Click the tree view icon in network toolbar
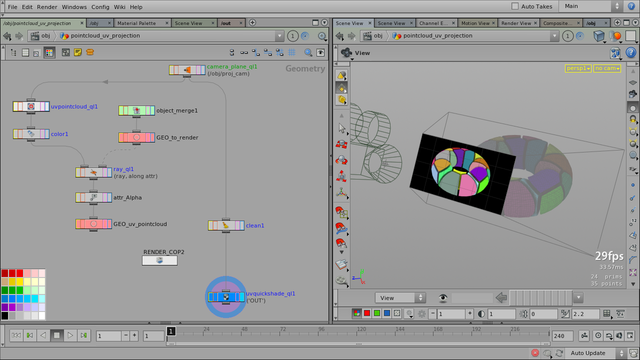640x360 pixels. click(13, 52)
